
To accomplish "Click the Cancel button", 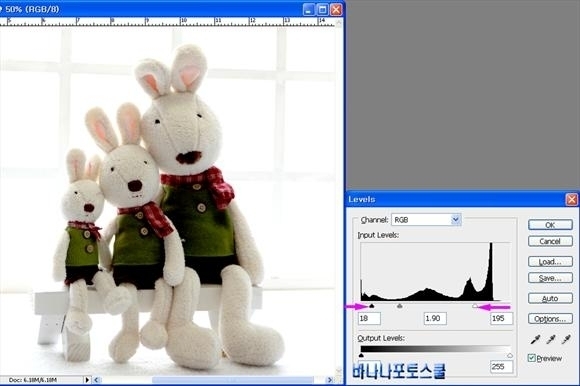I will (x=550, y=241).
